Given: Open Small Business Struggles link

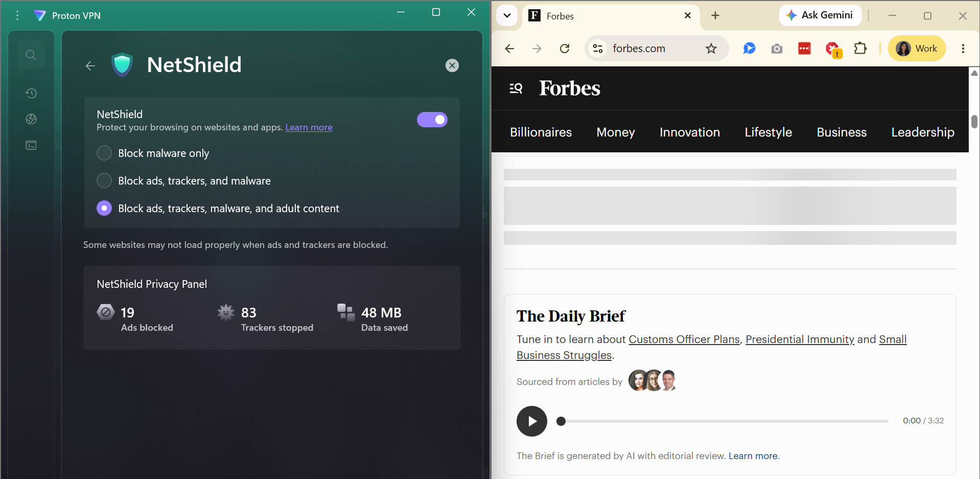Looking at the screenshot, I should (x=564, y=355).
